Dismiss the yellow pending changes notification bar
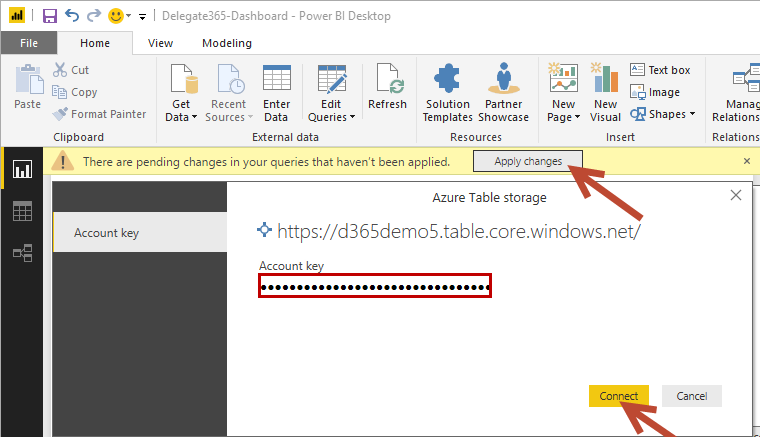This screenshot has height=437, width=760. click(747, 161)
